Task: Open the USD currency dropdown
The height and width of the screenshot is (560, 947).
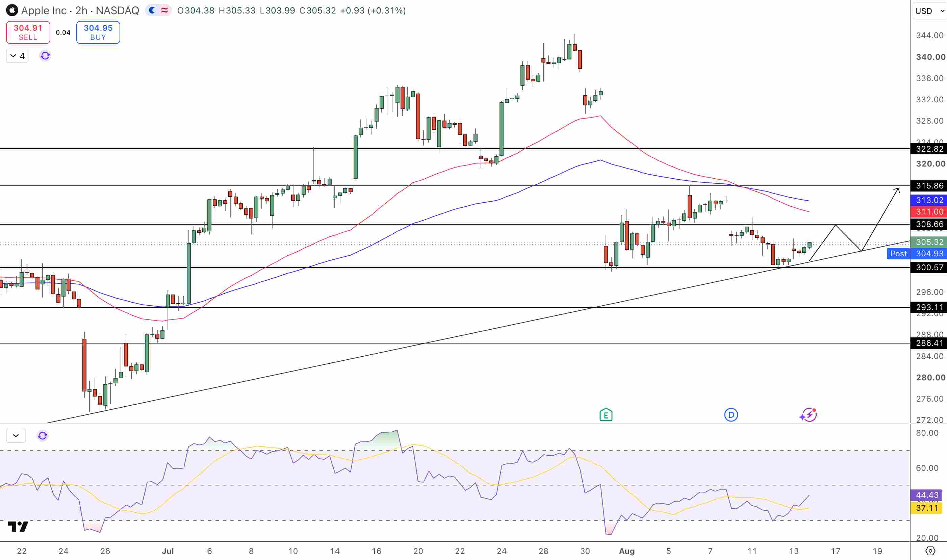Action: (x=930, y=11)
